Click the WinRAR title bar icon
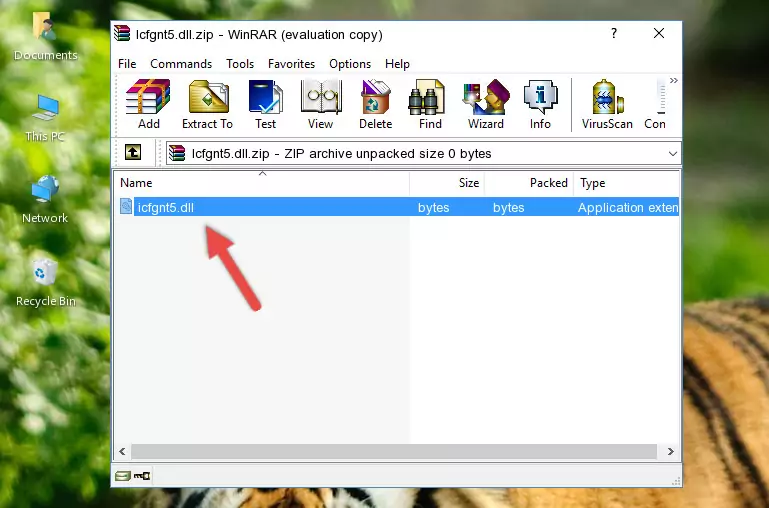Viewport: 769px width, 508px height. pyautogui.click(x=122, y=33)
